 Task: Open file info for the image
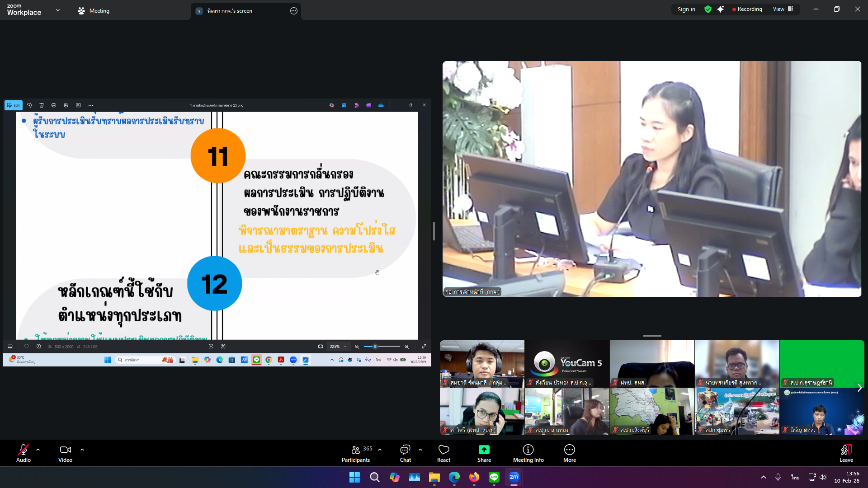[x=38, y=346]
